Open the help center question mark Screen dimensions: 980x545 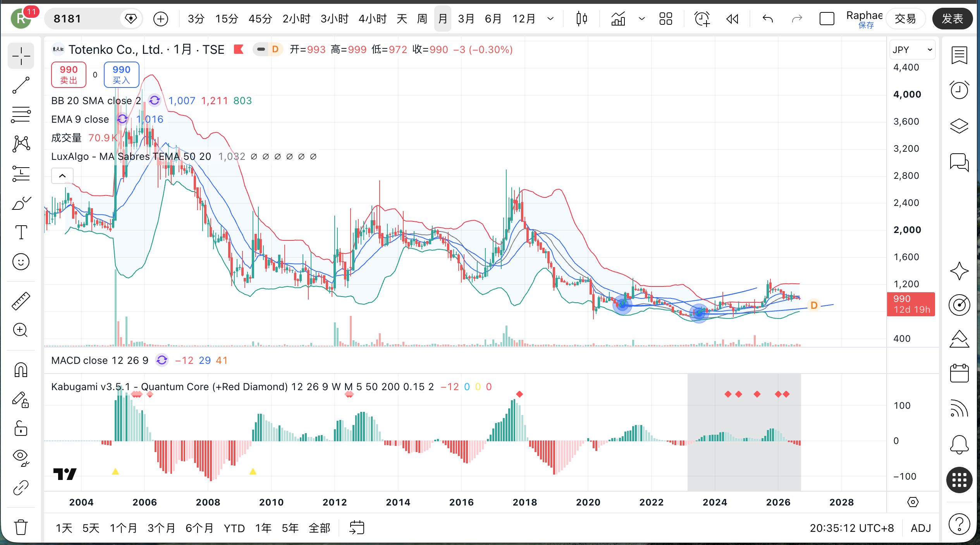point(959,524)
